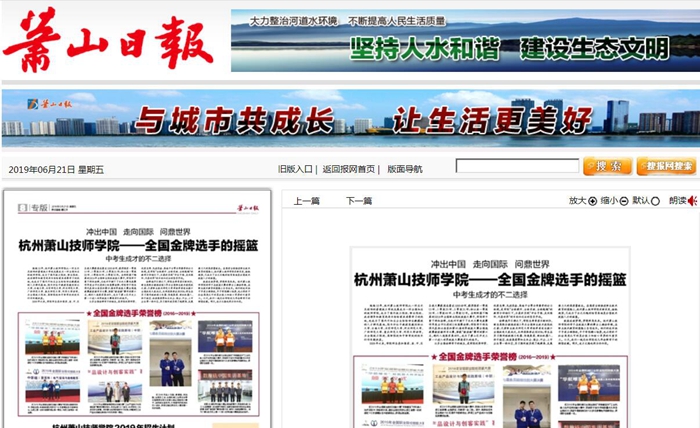The image size is (700, 428).
Task: Open the 旧版入口 link
Action: (x=295, y=169)
